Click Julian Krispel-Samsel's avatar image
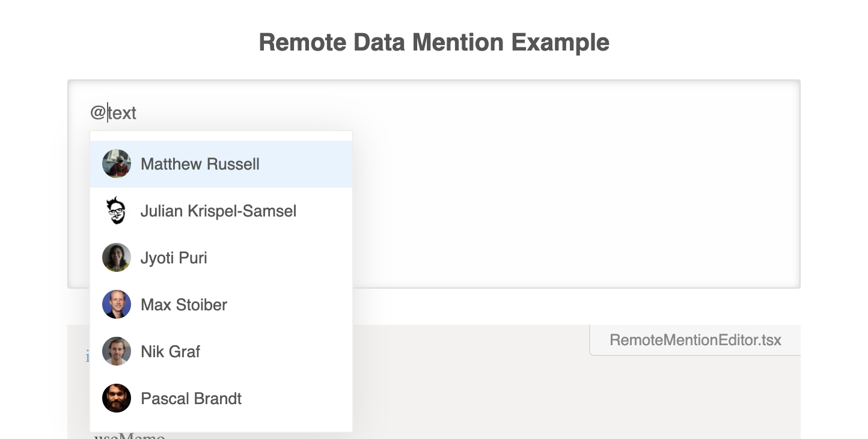Image resolution: width=868 pixels, height=439 pixels. pos(116,210)
